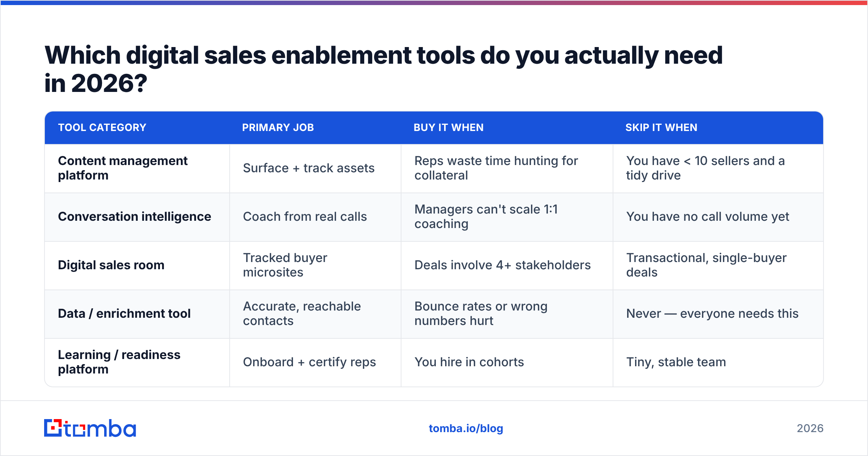Click the 'Tiny, stable team' cell
Screen dimensions: 868x456
coord(718,363)
